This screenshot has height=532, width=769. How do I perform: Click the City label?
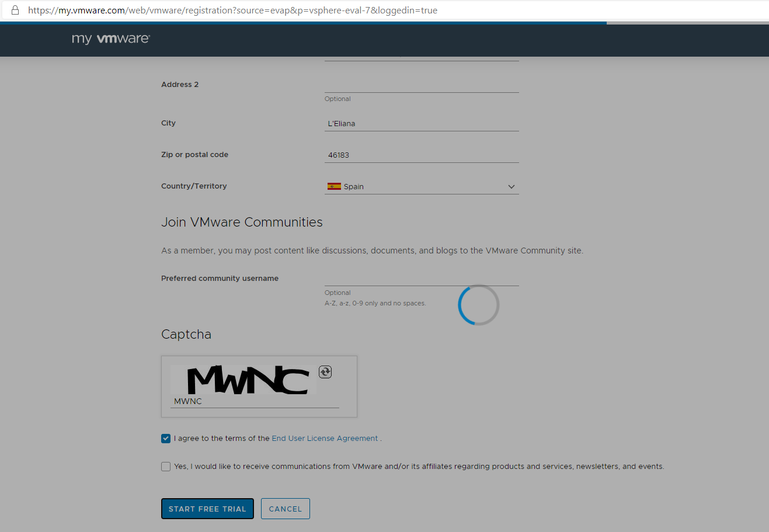pos(168,123)
